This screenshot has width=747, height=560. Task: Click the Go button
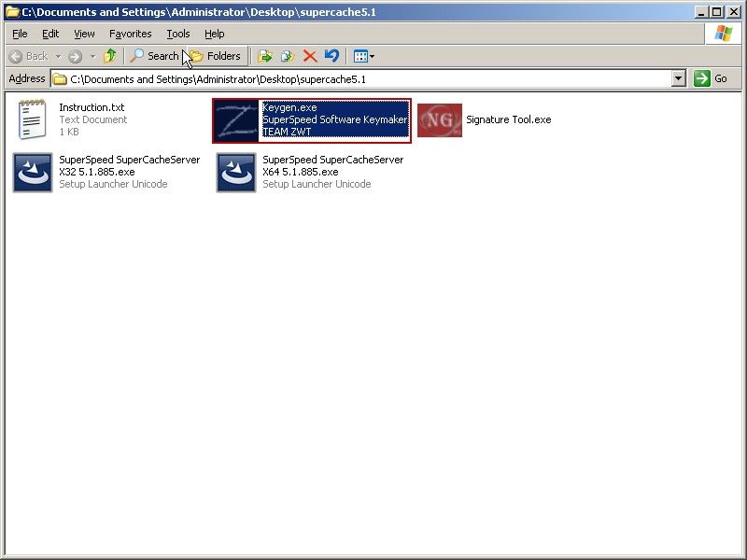[x=711, y=78]
